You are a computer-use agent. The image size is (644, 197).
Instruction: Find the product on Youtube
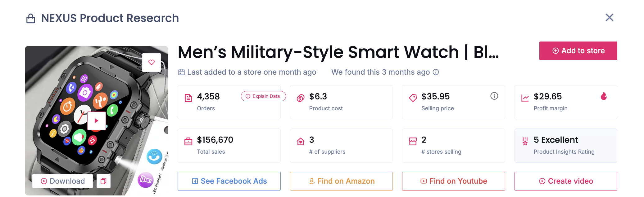point(453,181)
